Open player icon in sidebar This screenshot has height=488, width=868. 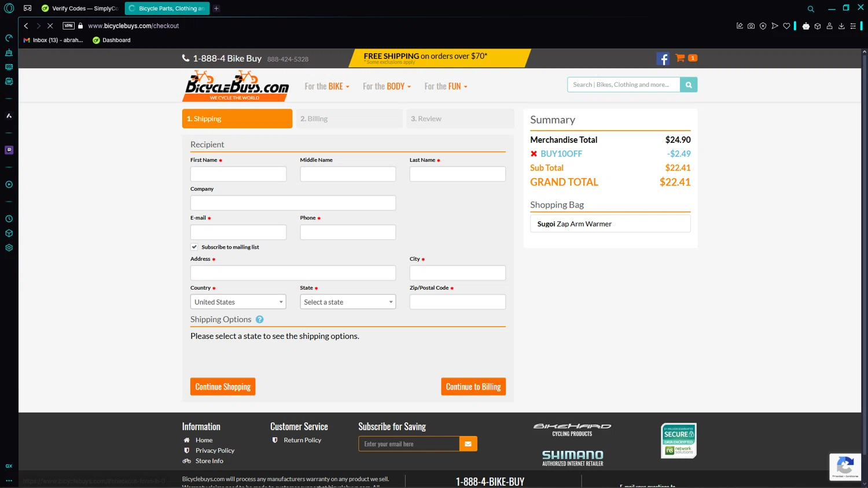click(9, 184)
